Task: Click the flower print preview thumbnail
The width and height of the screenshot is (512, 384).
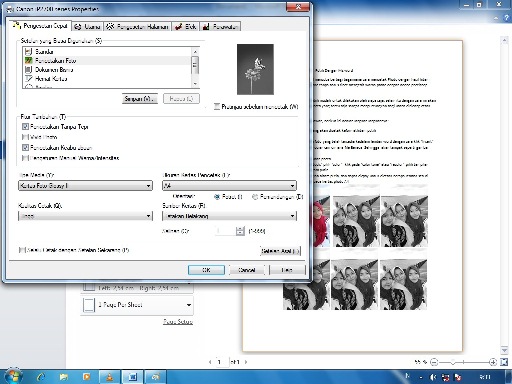Action: [255, 69]
